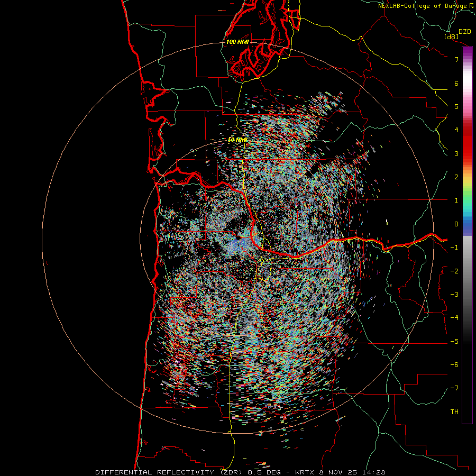
Task: Click the -6 value on the color scale
Action: (454, 365)
